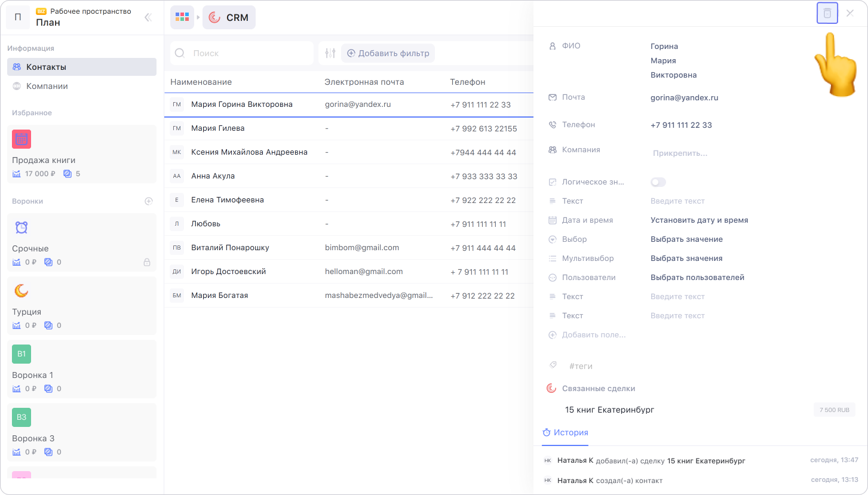Open the Выбрать значение dropdown
This screenshot has height=495, width=868.
coord(686,239)
